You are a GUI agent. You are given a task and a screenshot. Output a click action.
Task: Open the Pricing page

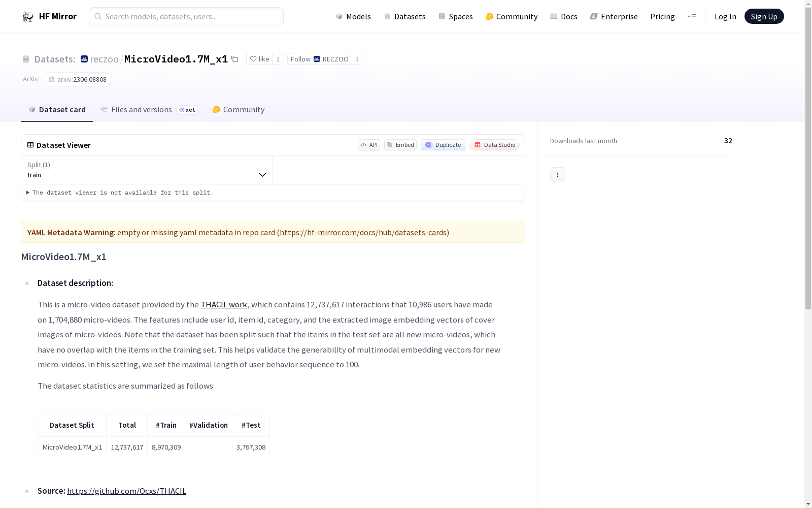(x=662, y=16)
